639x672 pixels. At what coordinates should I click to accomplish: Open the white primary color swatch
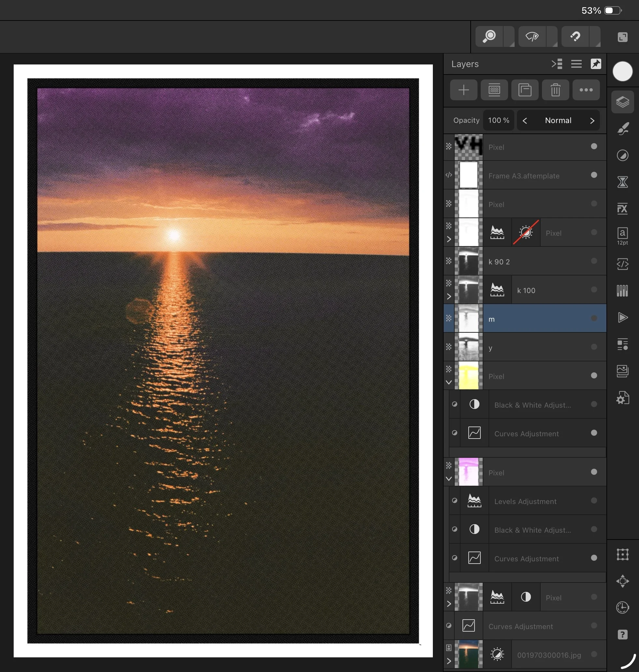622,72
